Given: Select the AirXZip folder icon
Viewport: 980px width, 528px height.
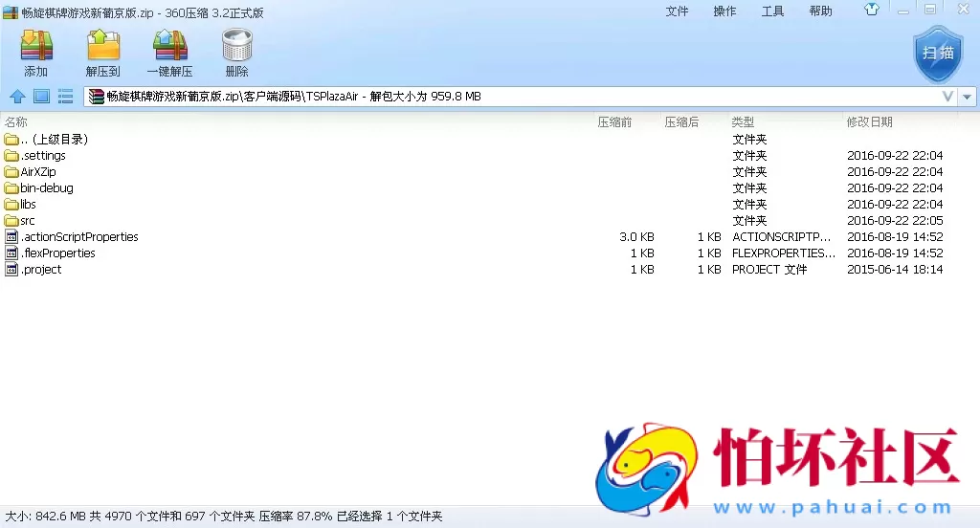Looking at the screenshot, I should click(x=11, y=172).
